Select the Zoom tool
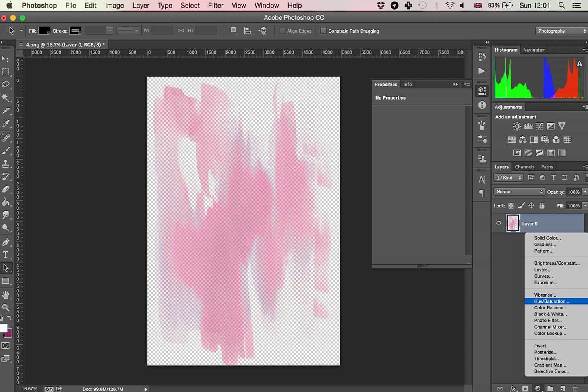 point(6,308)
